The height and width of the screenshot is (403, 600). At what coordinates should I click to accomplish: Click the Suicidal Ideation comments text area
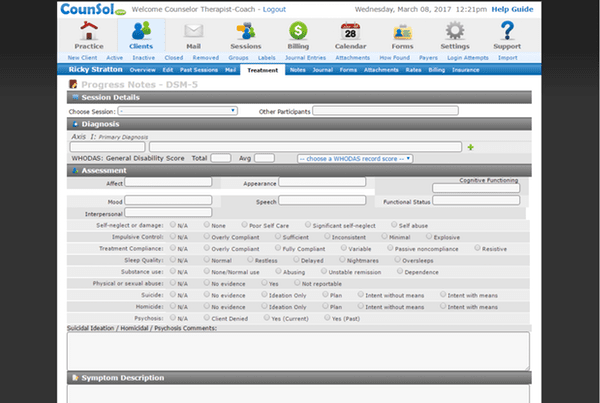click(x=298, y=351)
